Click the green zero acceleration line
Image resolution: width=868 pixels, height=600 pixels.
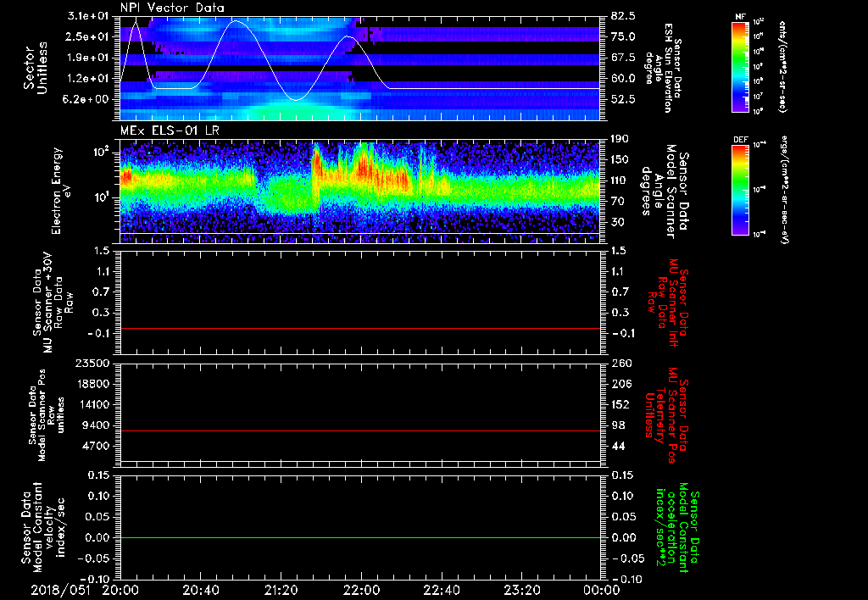(360, 537)
